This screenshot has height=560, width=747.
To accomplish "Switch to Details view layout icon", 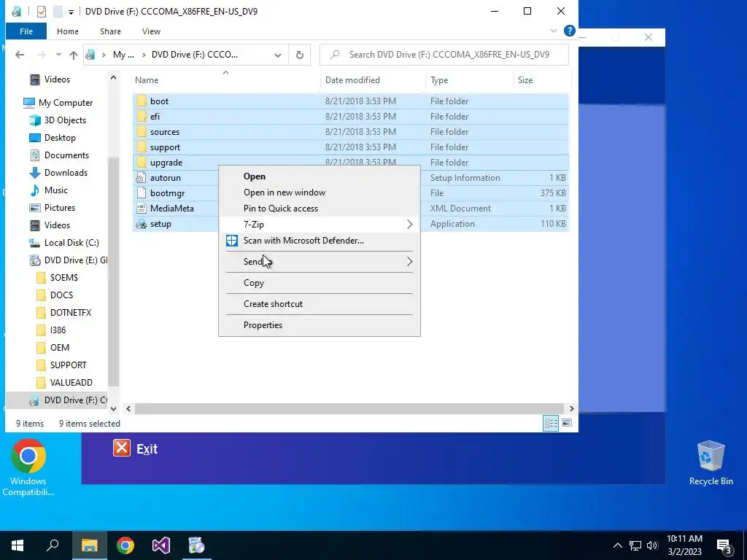I will click(551, 423).
